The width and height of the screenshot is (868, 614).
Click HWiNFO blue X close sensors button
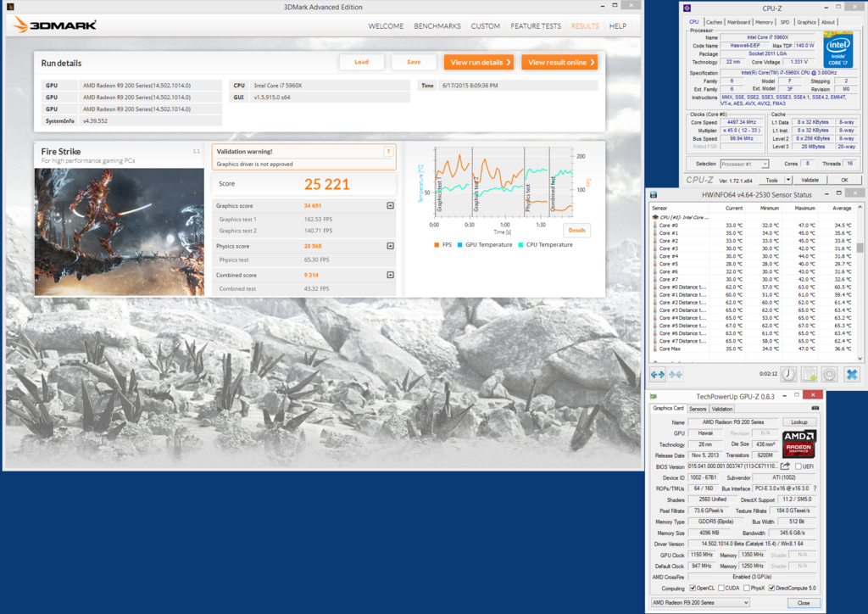(851, 374)
